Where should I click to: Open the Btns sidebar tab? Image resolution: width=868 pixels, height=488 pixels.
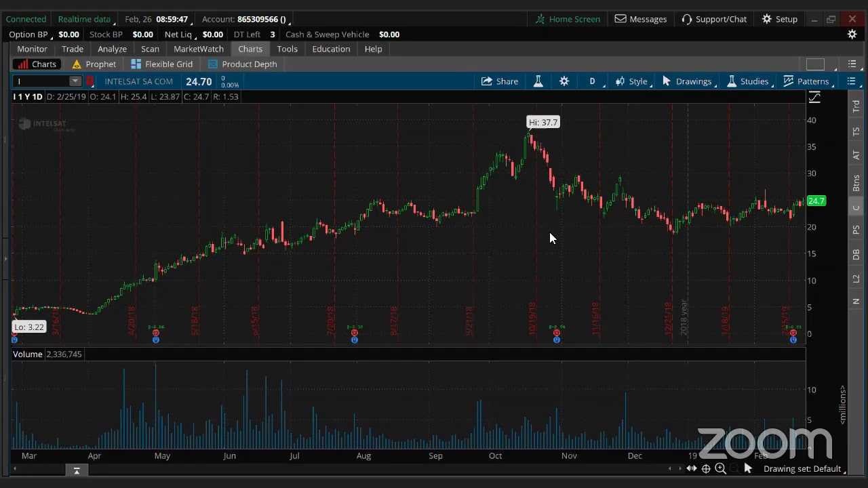click(856, 182)
